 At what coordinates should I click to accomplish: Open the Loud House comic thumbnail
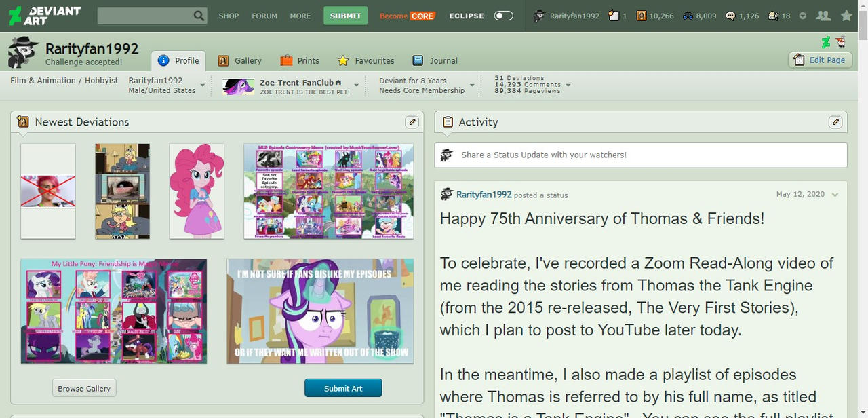pyautogui.click(x=122, y=191)
